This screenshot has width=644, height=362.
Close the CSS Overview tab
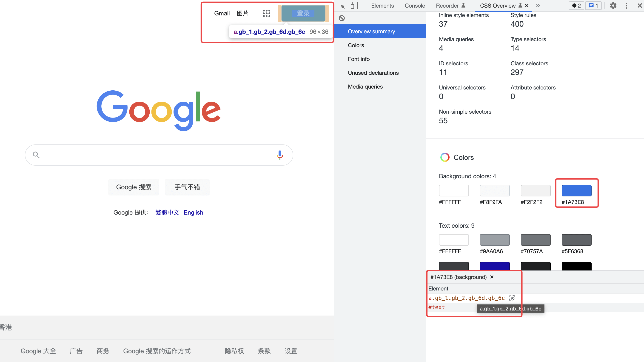[527, 6]
